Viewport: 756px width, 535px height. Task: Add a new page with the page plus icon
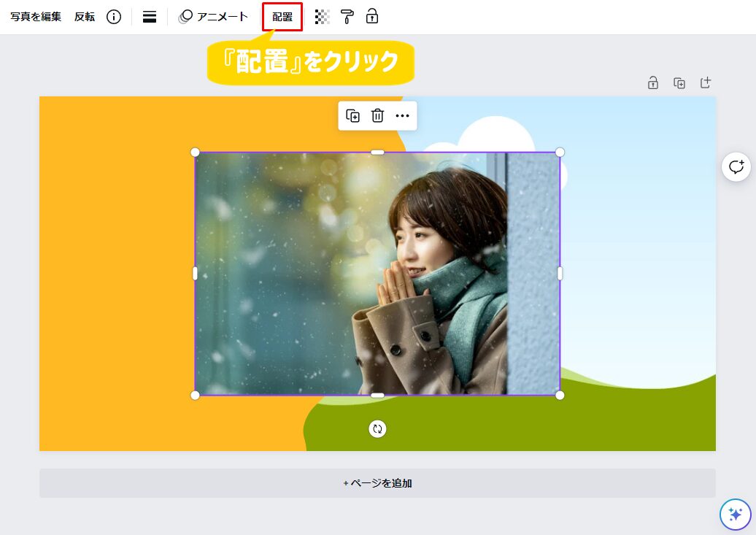[706, 83]
